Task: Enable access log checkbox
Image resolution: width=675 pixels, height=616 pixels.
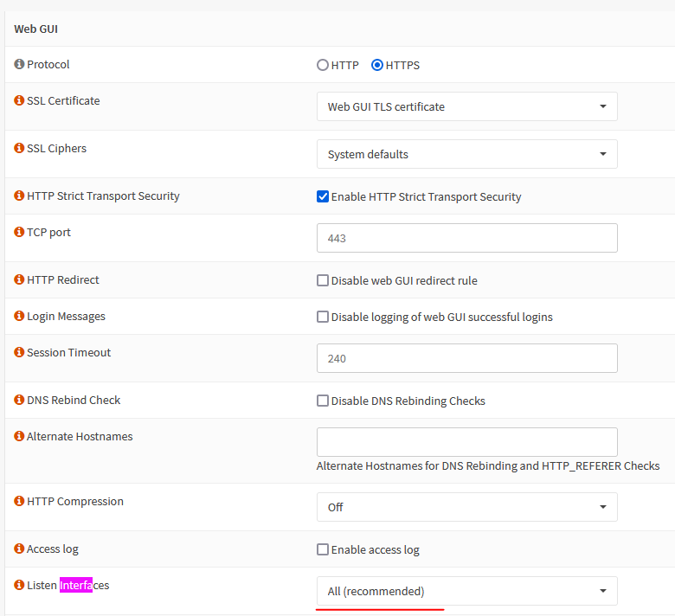Action: (323, 550)
